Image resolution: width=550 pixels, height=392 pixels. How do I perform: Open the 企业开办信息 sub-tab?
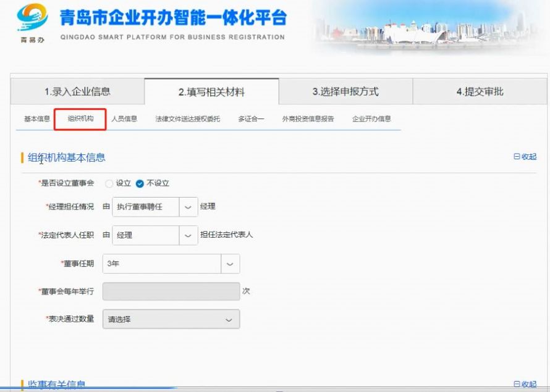[x=371, y=117]
